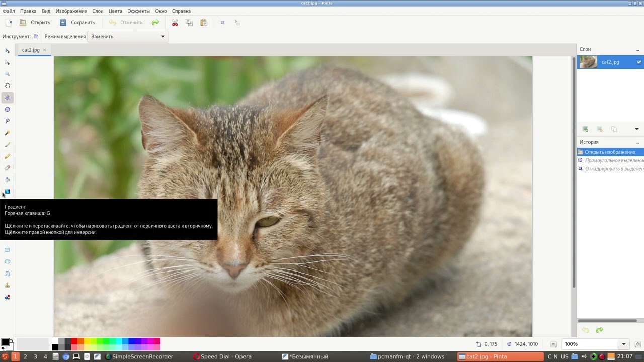Click the Открыть button
Viewport: 644px width, 362px height.
pyautogui.click(x=35, y=22)
